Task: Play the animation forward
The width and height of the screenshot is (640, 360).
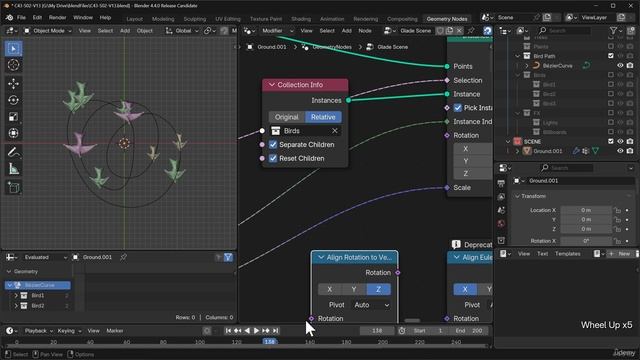Action: pyautogui.click(x=256, y=331)
